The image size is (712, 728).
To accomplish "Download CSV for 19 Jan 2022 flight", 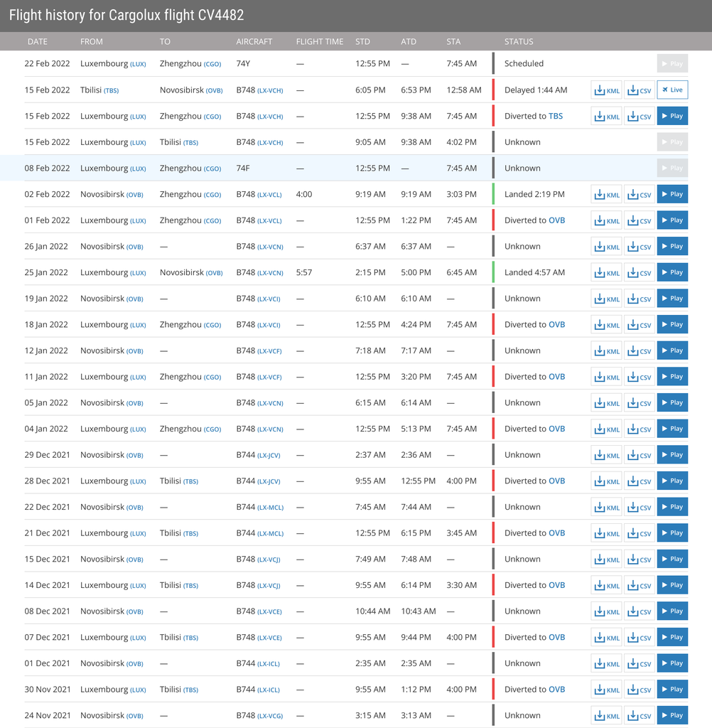I will [639, 299].
